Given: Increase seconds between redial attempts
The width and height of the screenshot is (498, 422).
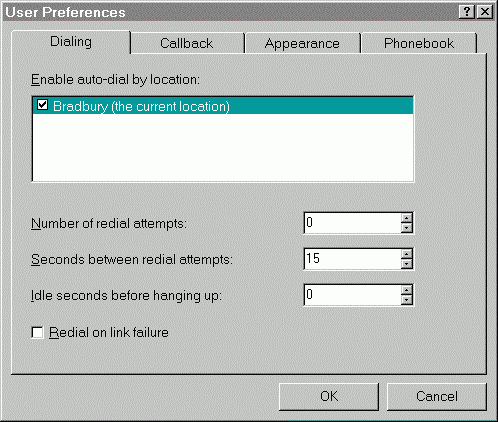Looking at the screenshot, I should [406, 254].
